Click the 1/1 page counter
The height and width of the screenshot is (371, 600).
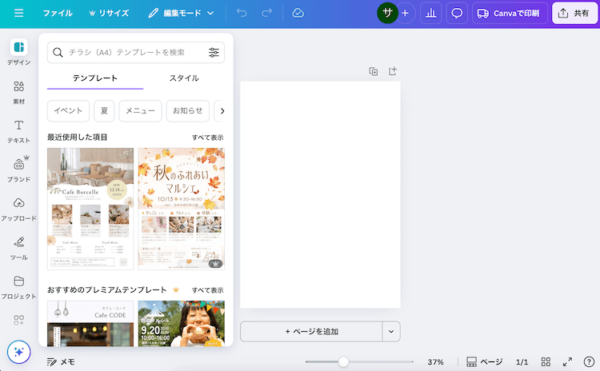(x=522, y=362)
